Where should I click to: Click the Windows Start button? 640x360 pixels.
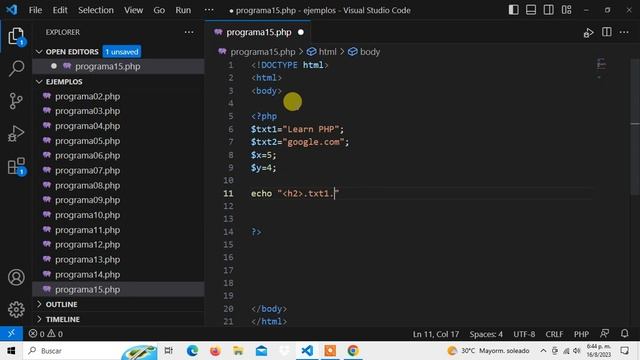tap(11, 351)
